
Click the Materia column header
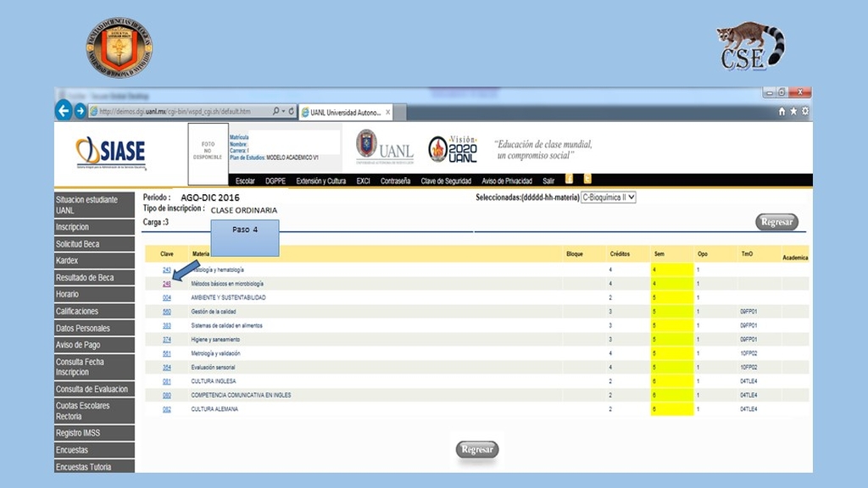click(200, 254)
